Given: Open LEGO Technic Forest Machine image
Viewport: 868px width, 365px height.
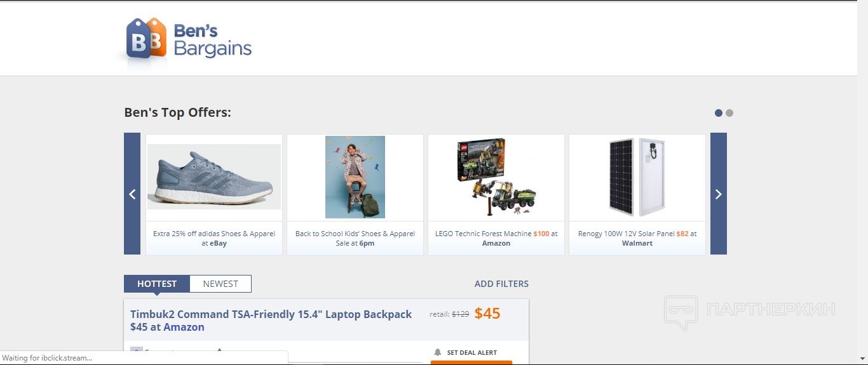Looking at the screenshot, I should (496, 177).
